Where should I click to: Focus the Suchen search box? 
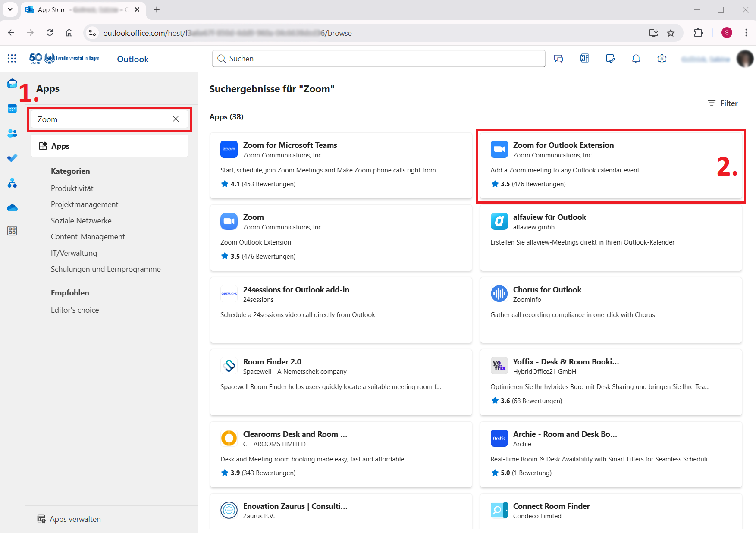(x=379, y=59)
